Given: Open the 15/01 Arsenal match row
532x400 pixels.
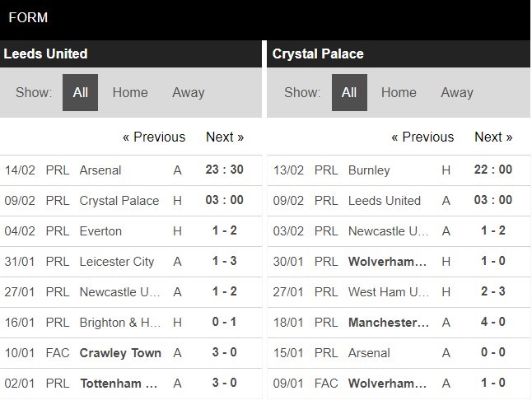Looking at the screenshot, I should (x=371, y=352).
